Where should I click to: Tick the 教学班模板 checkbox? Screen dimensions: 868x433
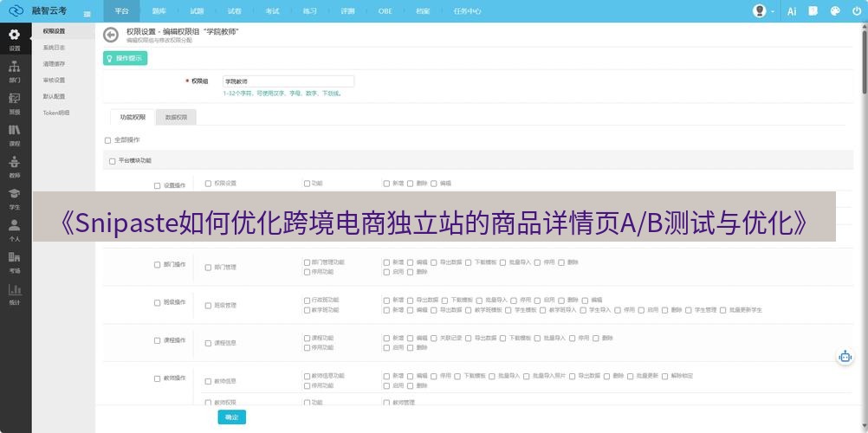(x=469, y=310)
